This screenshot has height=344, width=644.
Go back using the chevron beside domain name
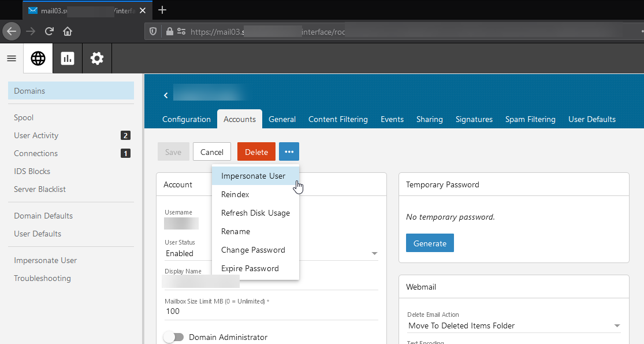[x=166, y=95]
